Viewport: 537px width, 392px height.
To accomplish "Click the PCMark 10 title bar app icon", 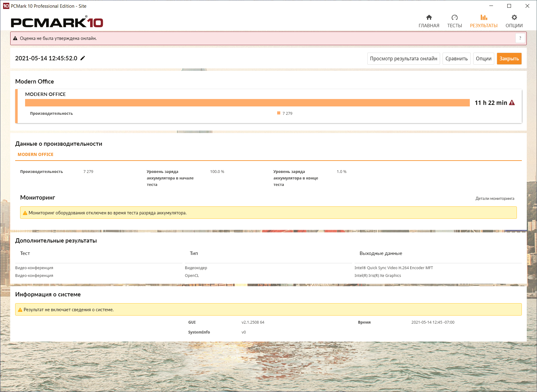I will click(x=6, y=6).
